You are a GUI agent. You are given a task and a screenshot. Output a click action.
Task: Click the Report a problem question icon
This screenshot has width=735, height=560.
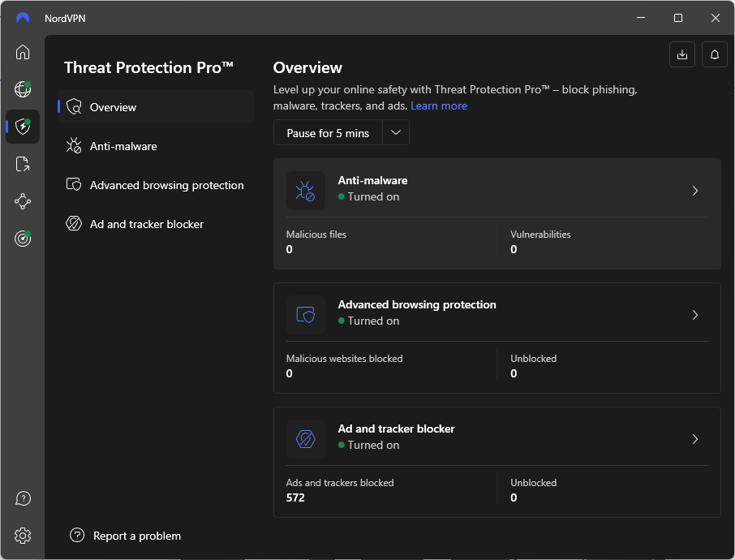click(x=77, y=535)
